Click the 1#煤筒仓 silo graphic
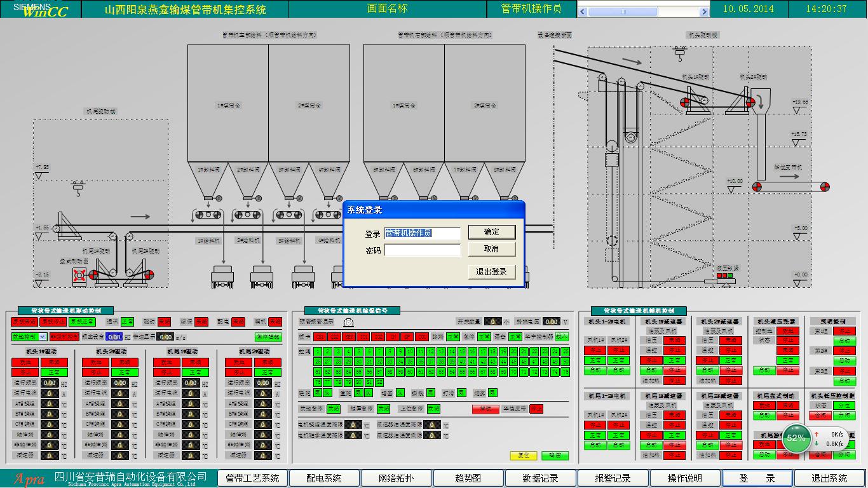This screenshot has height=488, width=868. pos(227,105)
